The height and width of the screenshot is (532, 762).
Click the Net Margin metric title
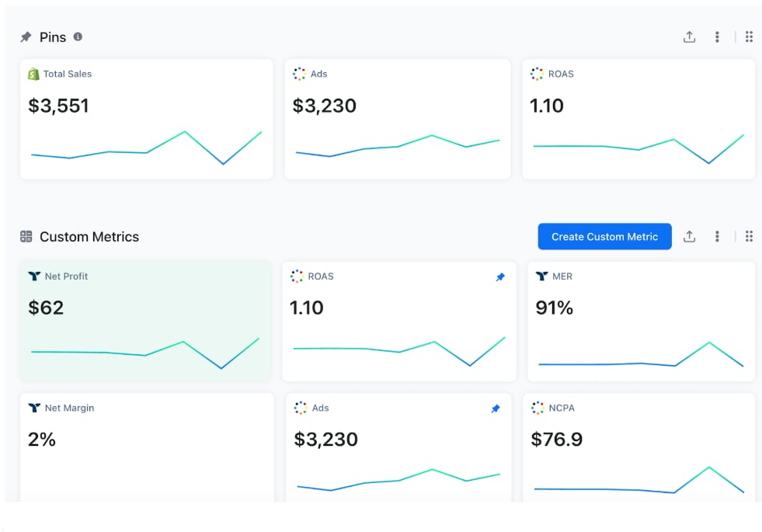click(69, 408)
